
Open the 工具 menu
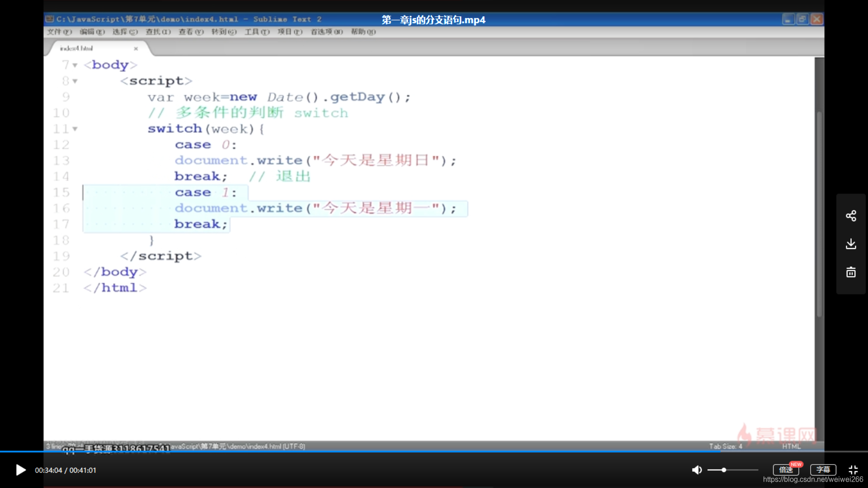257,32
